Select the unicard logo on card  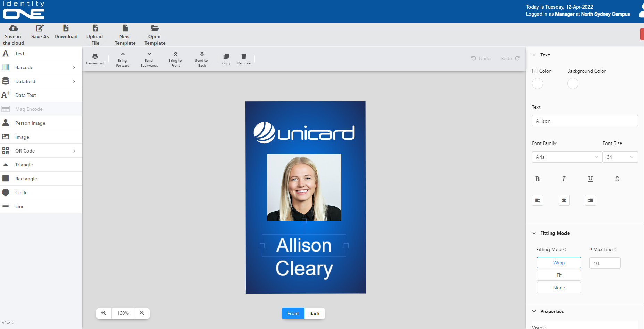point(304,132)
